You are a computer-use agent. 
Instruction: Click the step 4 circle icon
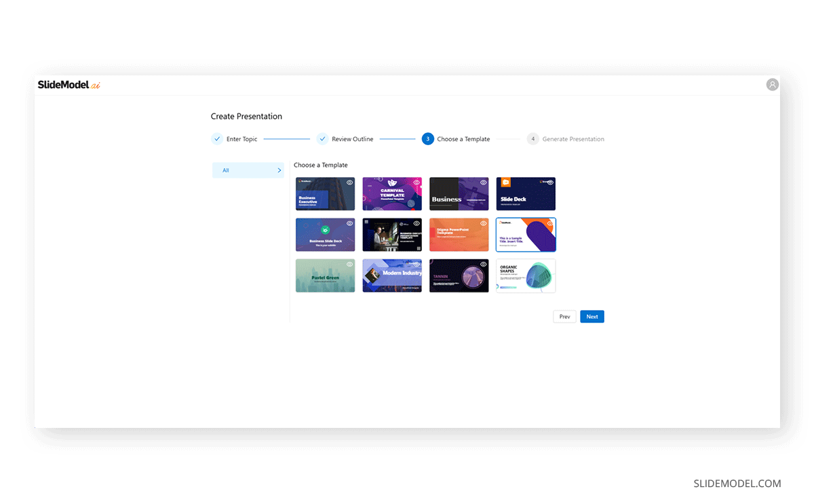(x=532, y=139)
